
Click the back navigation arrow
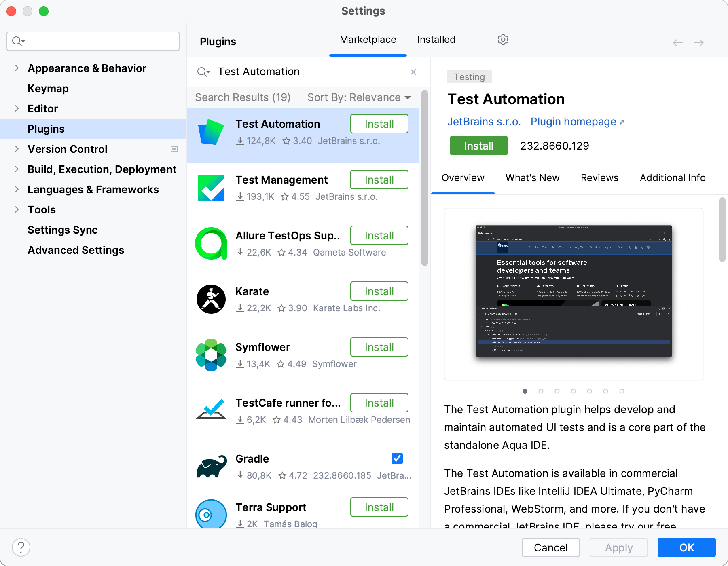pos(677,42)
